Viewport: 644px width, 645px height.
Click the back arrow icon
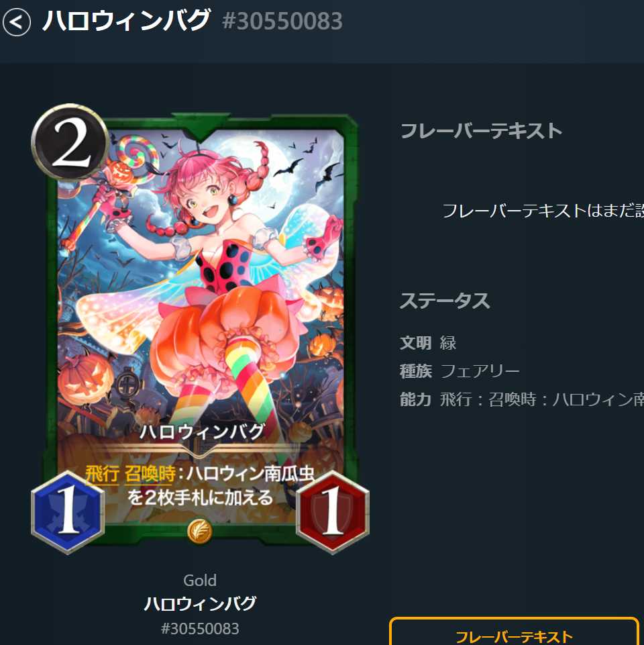[x=17, y=21]
